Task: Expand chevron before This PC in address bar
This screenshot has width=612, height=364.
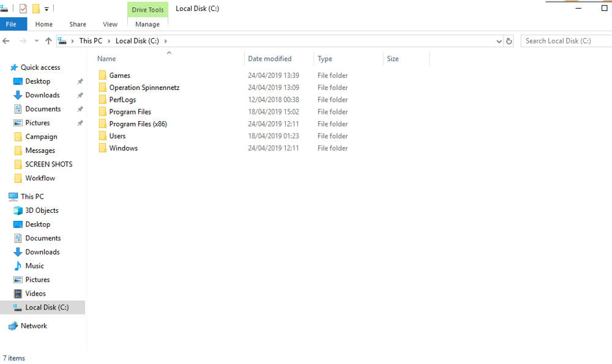Action: point(72,41)
